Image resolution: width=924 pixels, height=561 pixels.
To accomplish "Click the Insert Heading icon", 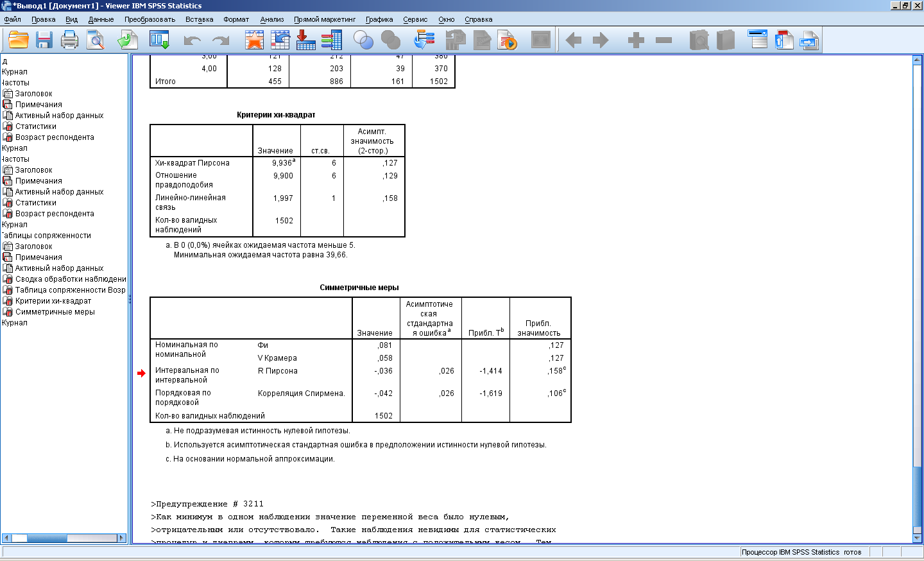I will tap(758, 40).
